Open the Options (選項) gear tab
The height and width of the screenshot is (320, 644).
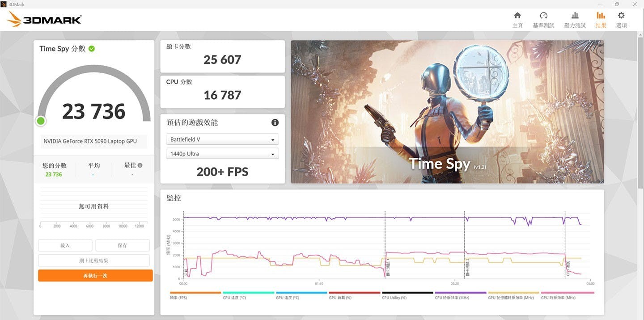pyautogui.click(x=621, y=20)
